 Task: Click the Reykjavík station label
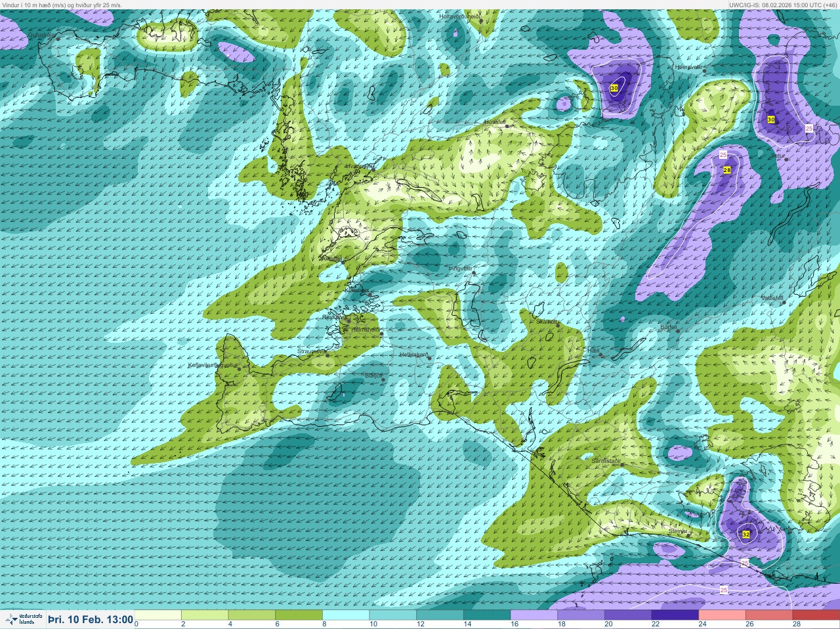pos(334,317)
